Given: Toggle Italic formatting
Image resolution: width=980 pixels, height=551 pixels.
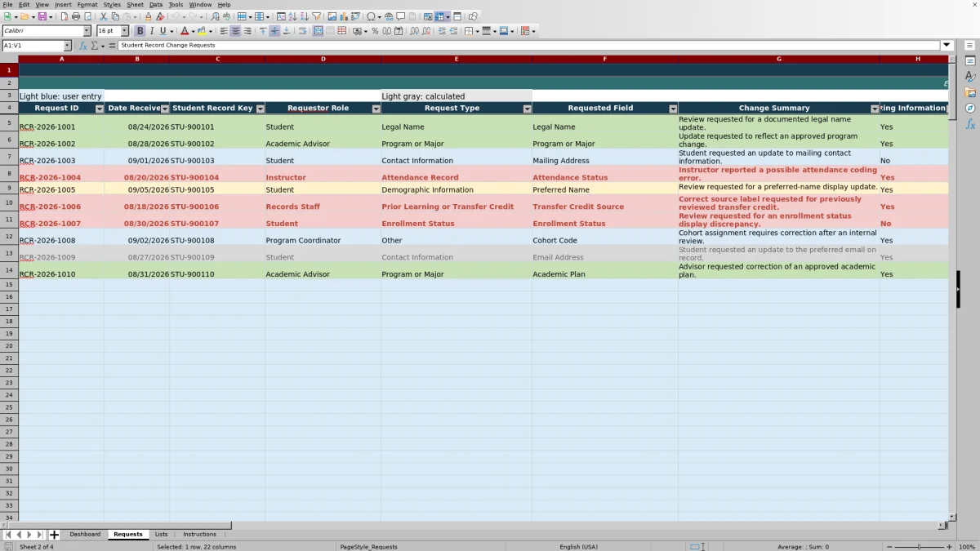Looking at the screenshot, I should (151, 31).
